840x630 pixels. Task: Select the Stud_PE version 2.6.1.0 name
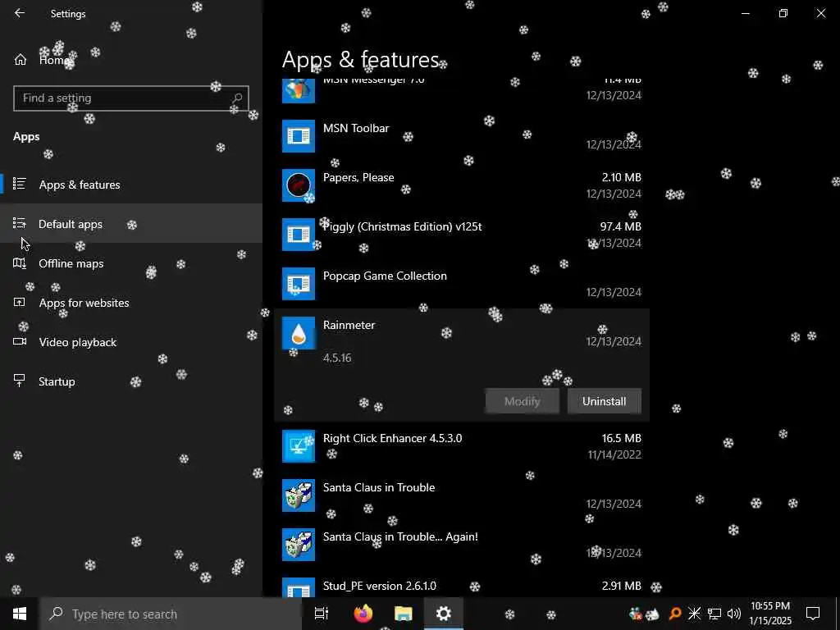click(379, 586)
